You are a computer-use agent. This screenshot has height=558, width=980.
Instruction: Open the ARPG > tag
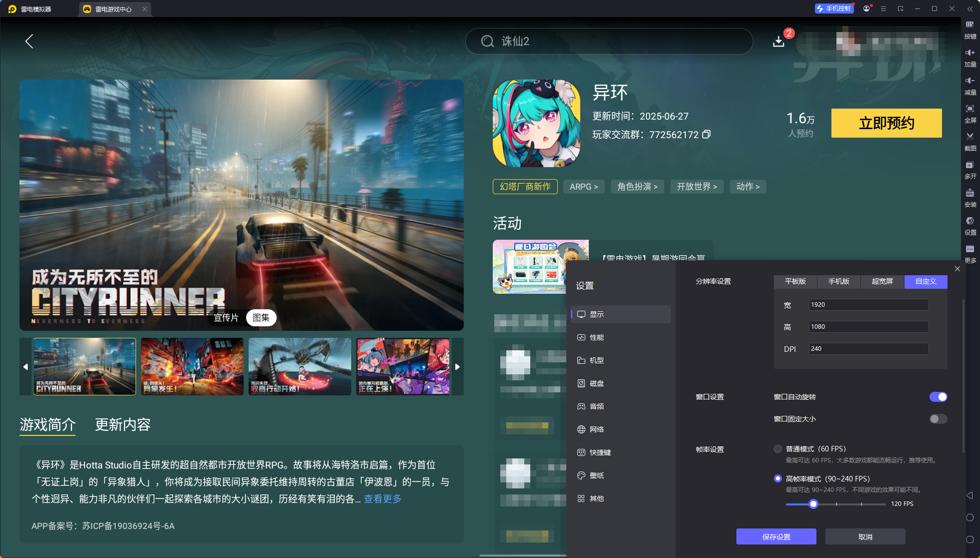(584, 187)
